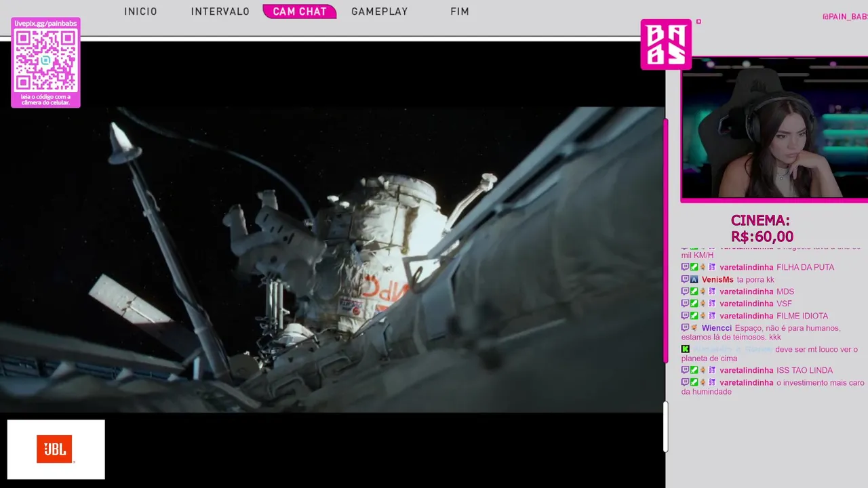Screen dimensions: 868x488
Task: Switch to the INTERVALO tab
Action: (x=220, y=12)
